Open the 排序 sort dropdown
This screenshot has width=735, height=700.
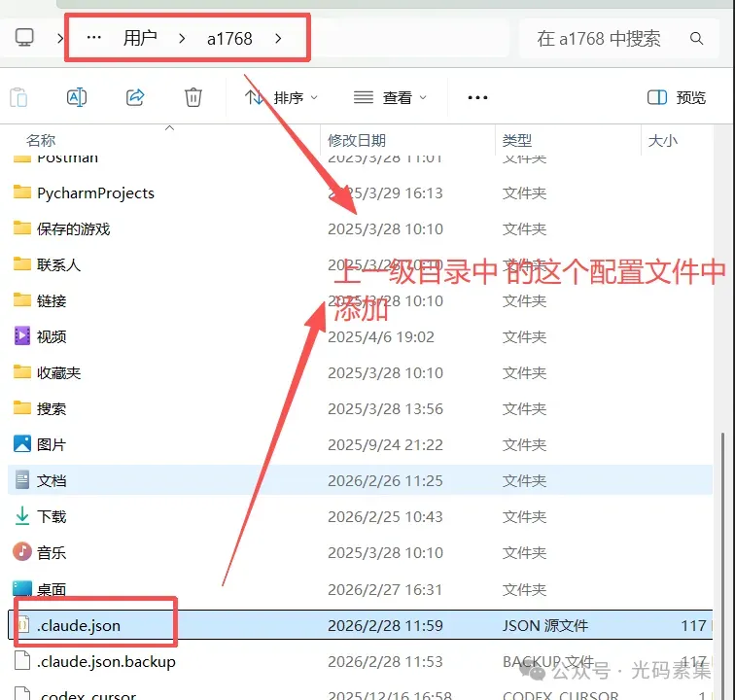(x=281, y=97)
